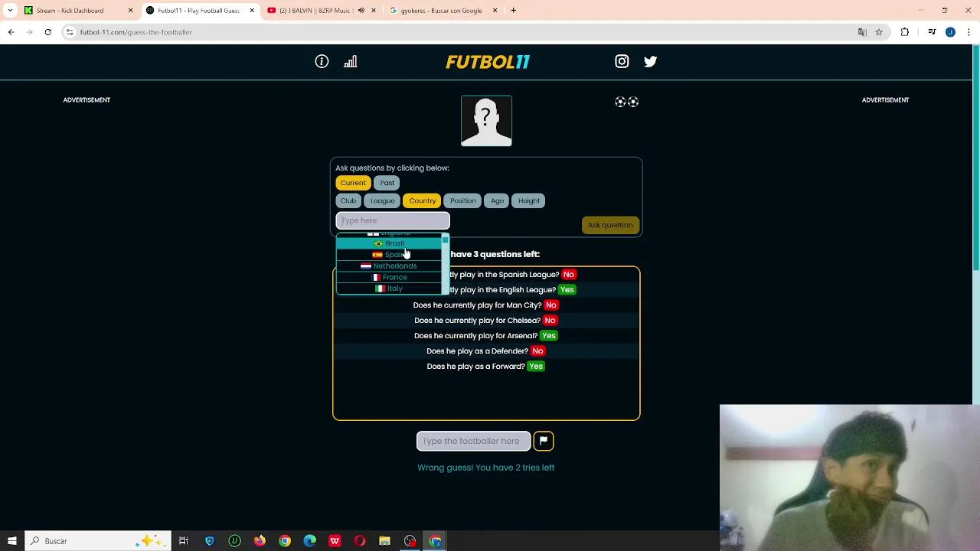Launch Microsoft Edge from the taskbar
980x551 pixels.
coord(309,541)
